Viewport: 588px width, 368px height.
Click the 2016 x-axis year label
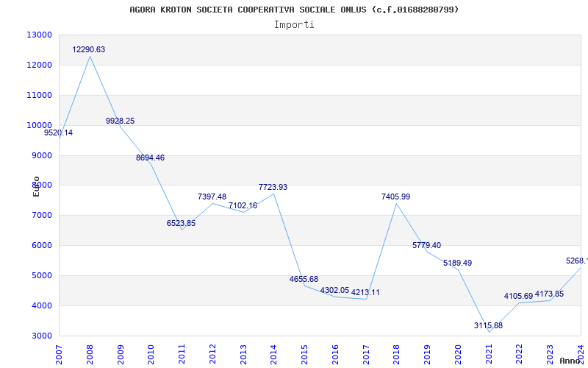[335, 355]
